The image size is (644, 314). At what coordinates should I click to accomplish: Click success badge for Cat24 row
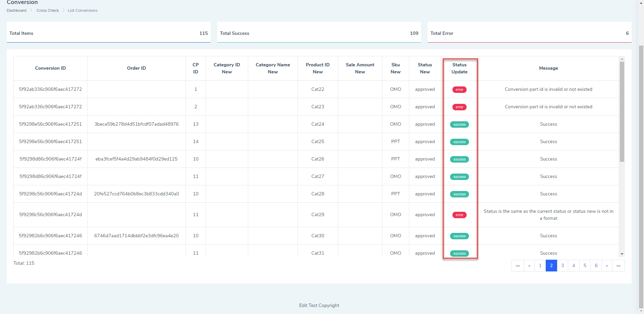coord(459,125)
